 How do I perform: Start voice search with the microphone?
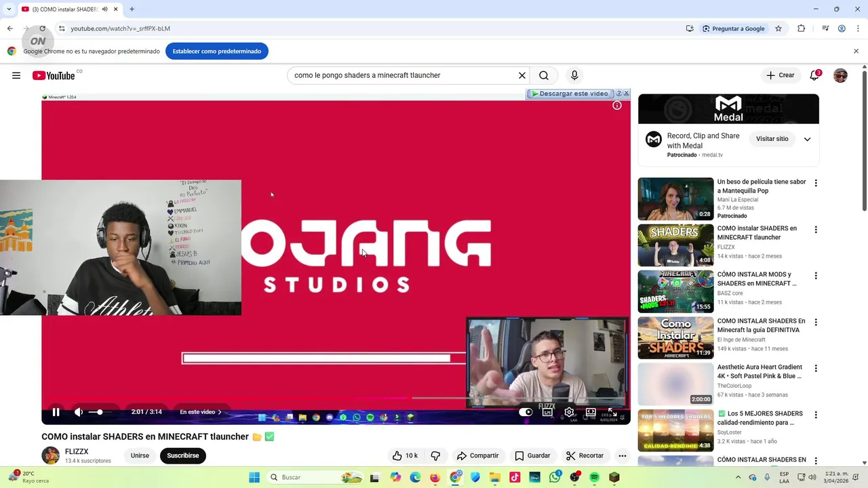click(574, 75)
